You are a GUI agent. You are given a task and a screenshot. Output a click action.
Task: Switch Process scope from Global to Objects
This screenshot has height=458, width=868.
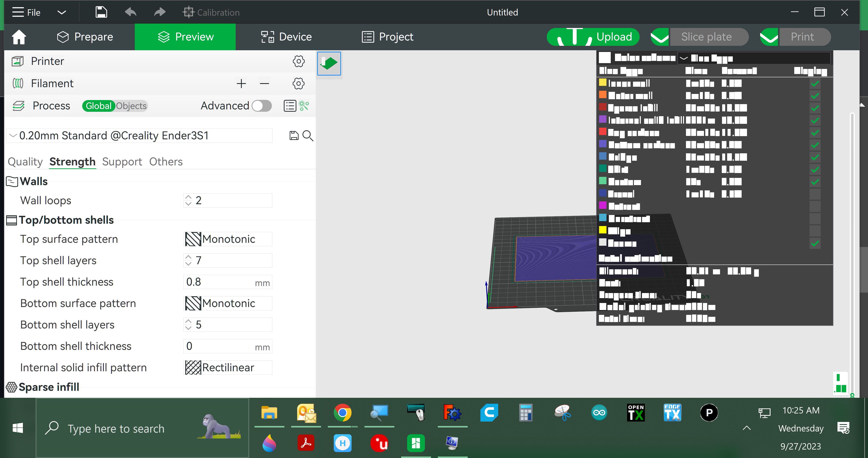click(x=131, y=106)
